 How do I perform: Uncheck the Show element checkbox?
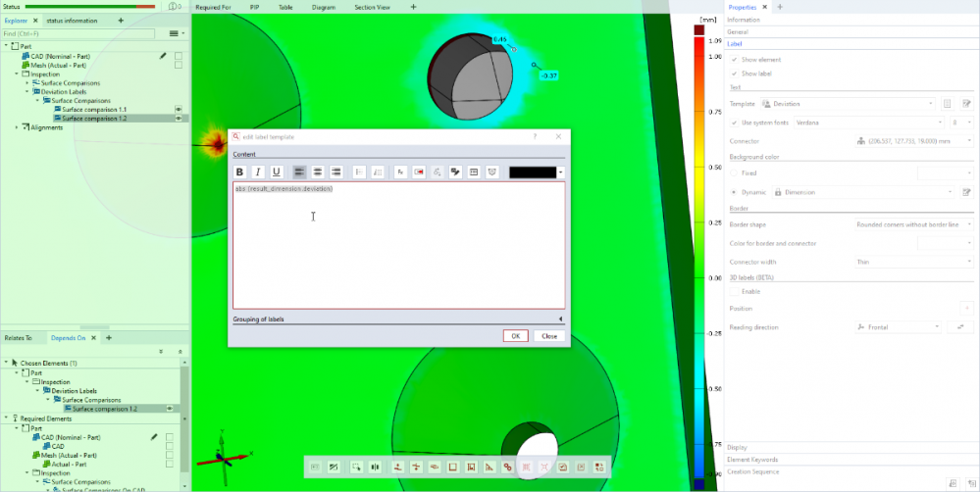point(734,60)
